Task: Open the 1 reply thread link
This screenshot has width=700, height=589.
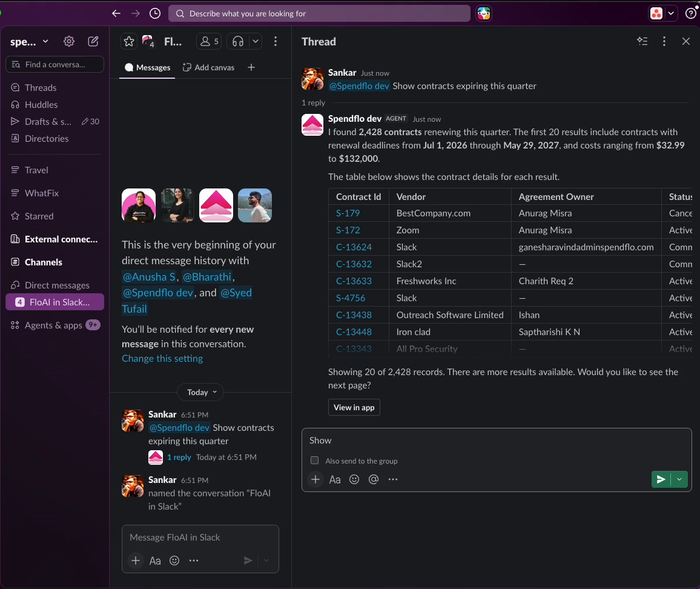Action: [179, 457]
